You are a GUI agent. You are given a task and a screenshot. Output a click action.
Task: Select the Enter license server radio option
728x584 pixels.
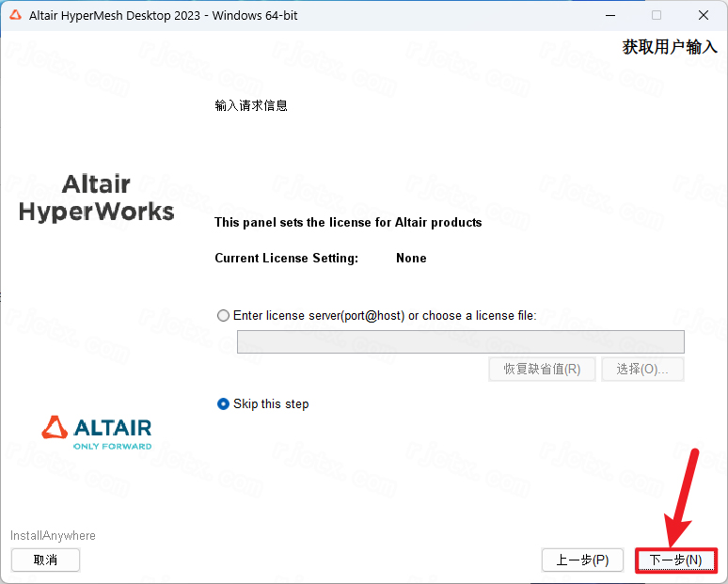click(224, 316)
